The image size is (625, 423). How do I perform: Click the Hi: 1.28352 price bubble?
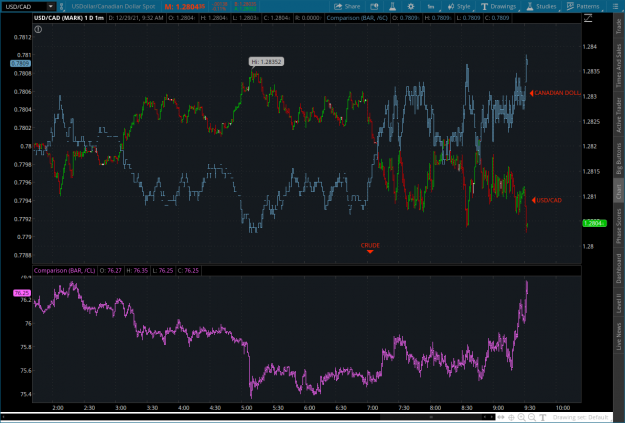(x=266, y=62)
